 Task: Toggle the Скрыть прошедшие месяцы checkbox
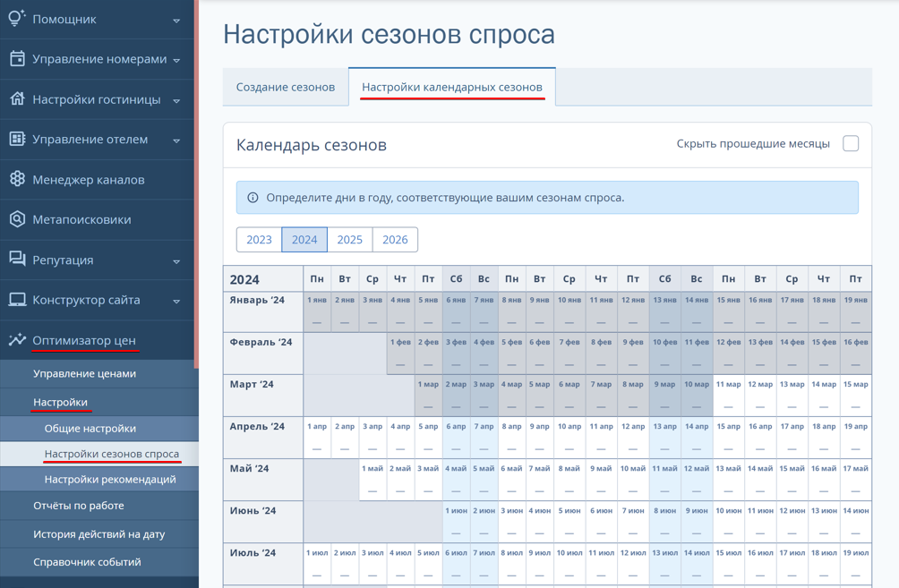(x=851, y=143)
